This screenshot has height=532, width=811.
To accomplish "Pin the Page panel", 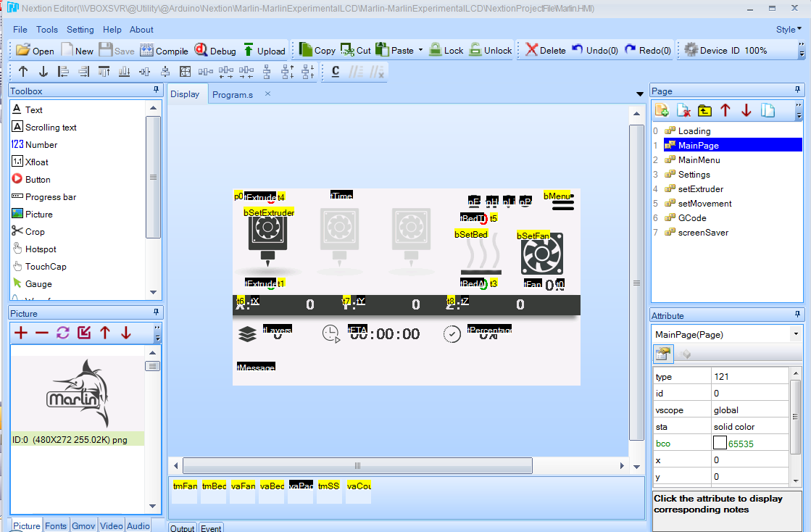I will 797,90.
